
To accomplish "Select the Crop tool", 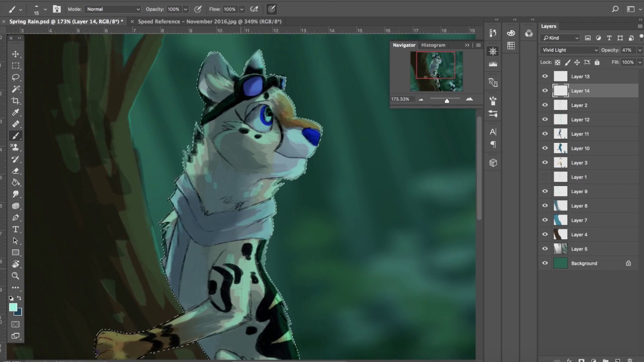I will coord(16,101).
